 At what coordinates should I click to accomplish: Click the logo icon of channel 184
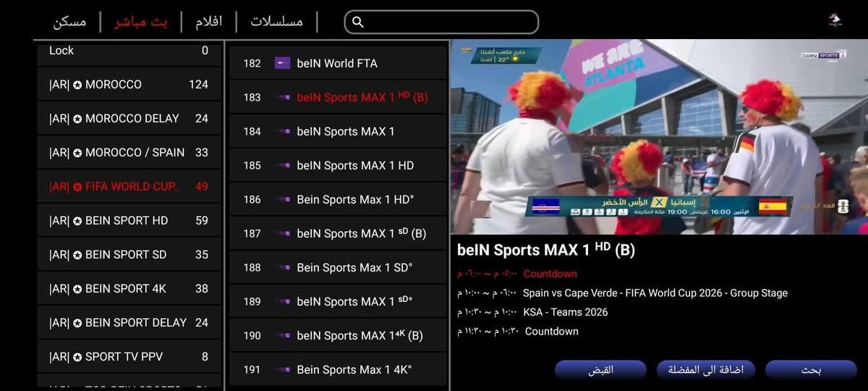tap(283, 131)
